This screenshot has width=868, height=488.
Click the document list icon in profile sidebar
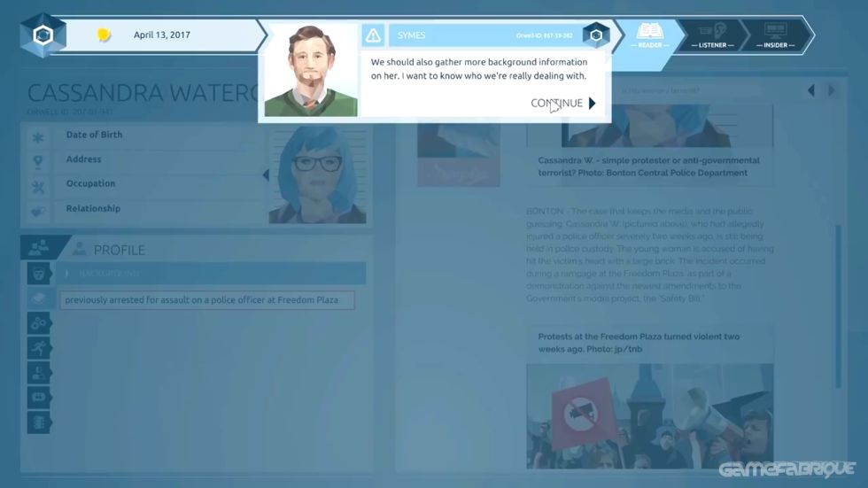click(x=38, y=422)
